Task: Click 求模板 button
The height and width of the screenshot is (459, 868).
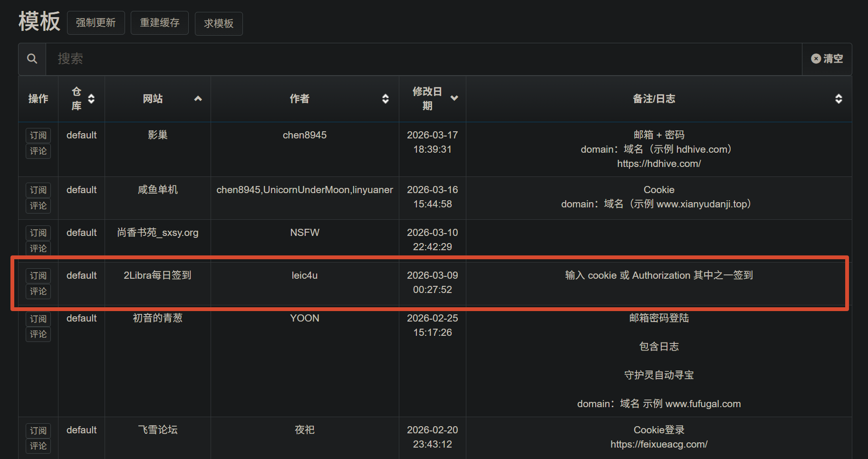Action: click(x=219, y=23)
